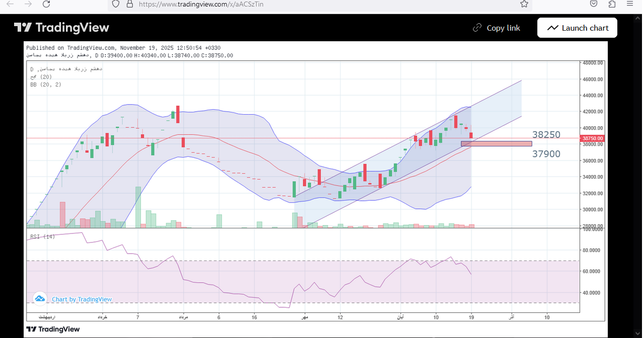This screenshot has width=644, height=338.
Task: Open the browser hamburger menu
Action: 630,4
